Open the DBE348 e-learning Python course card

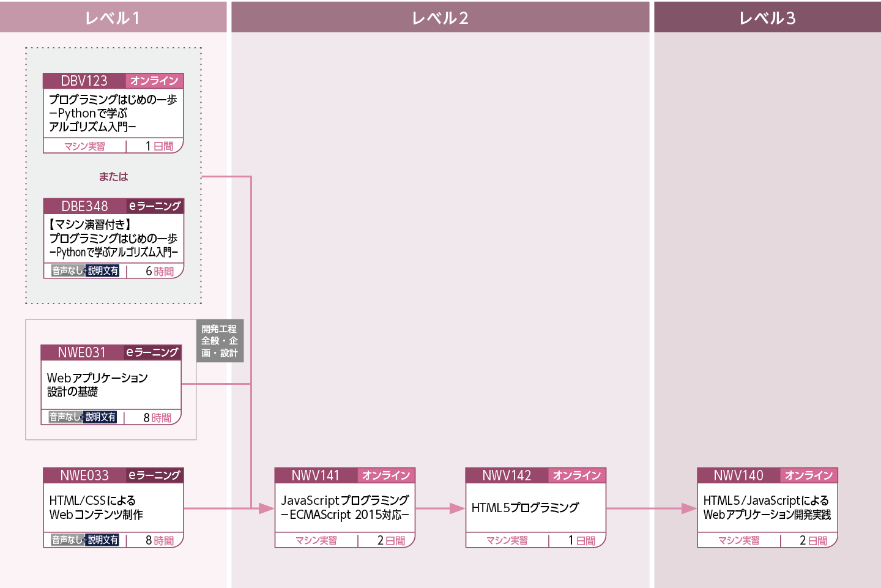pos(114,239)
